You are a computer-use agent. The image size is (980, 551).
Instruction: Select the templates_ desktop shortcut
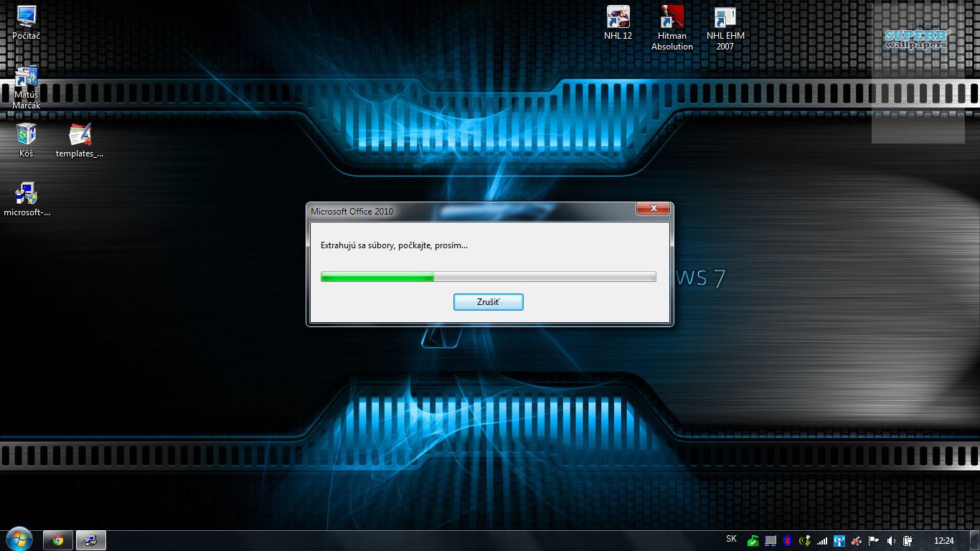pyautogui.click(x=80, y=140)
